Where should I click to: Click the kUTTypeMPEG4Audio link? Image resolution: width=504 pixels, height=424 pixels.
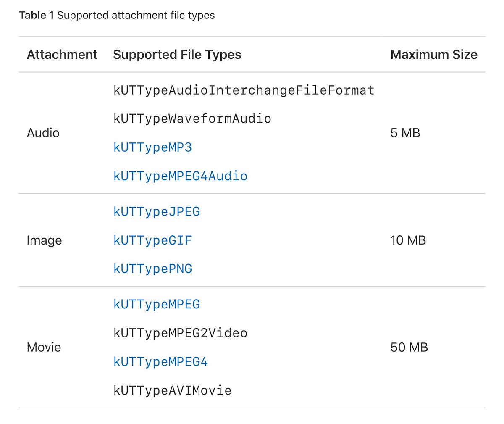pos(180,176)
